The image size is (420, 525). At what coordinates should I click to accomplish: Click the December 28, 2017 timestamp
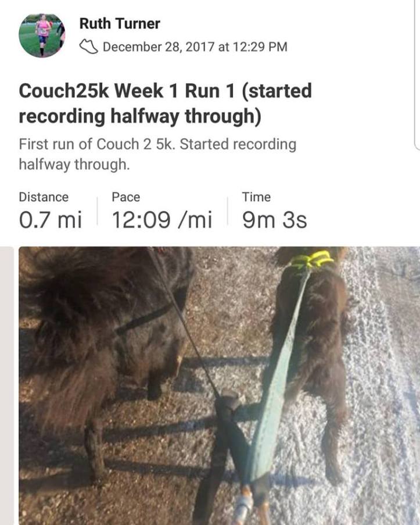195,47
